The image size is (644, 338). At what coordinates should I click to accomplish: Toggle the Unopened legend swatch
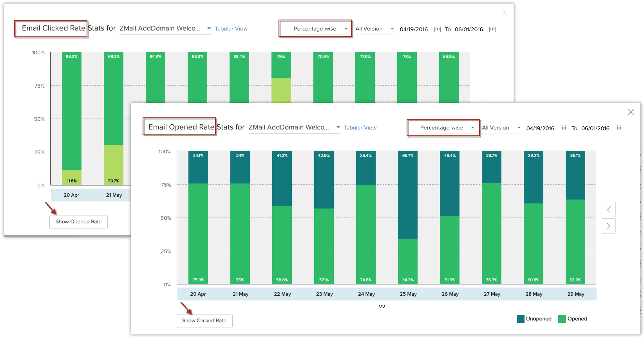coord(521,319)
